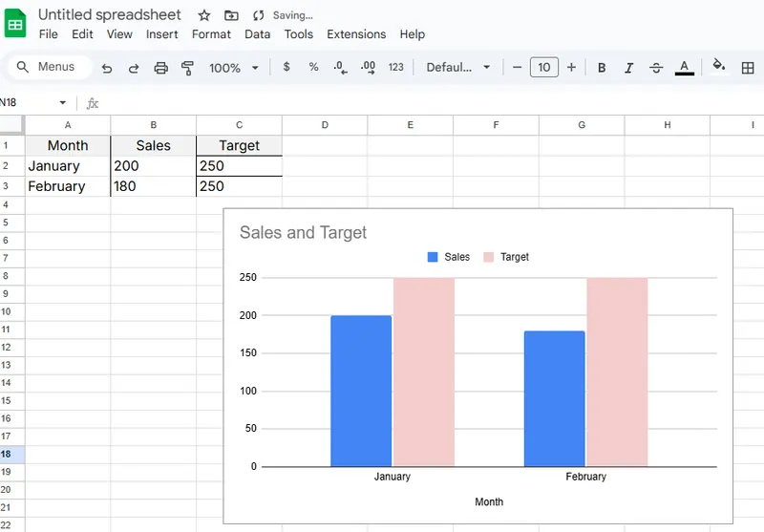Format as currency with dollar icon
The height and width of the screenshot is (532, 764).
tap(286, 68)
